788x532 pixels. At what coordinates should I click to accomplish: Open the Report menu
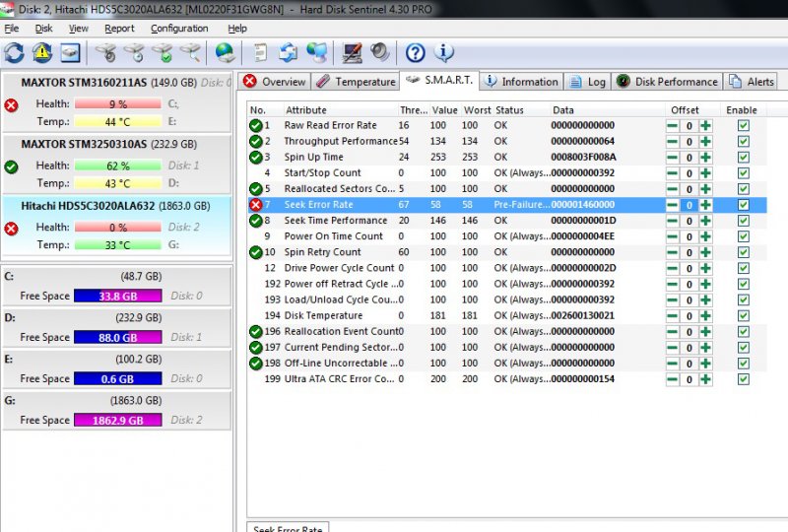click(x=119, y=29)
